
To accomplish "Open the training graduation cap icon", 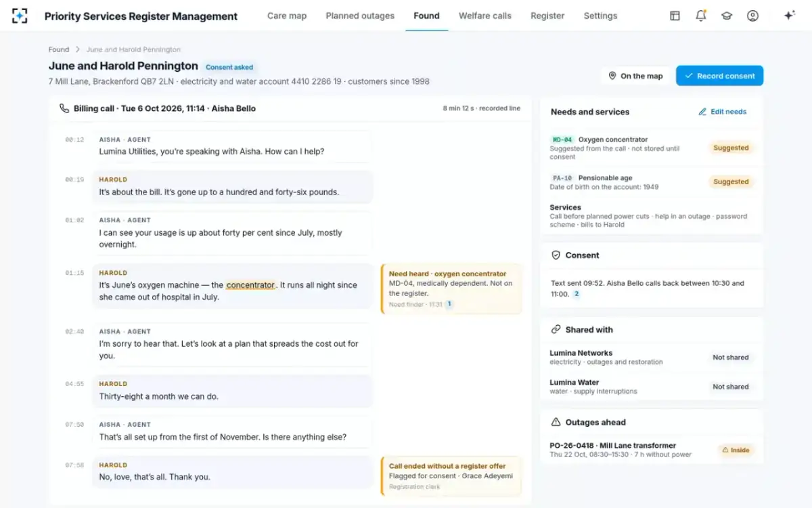I will tap(727, 16).
